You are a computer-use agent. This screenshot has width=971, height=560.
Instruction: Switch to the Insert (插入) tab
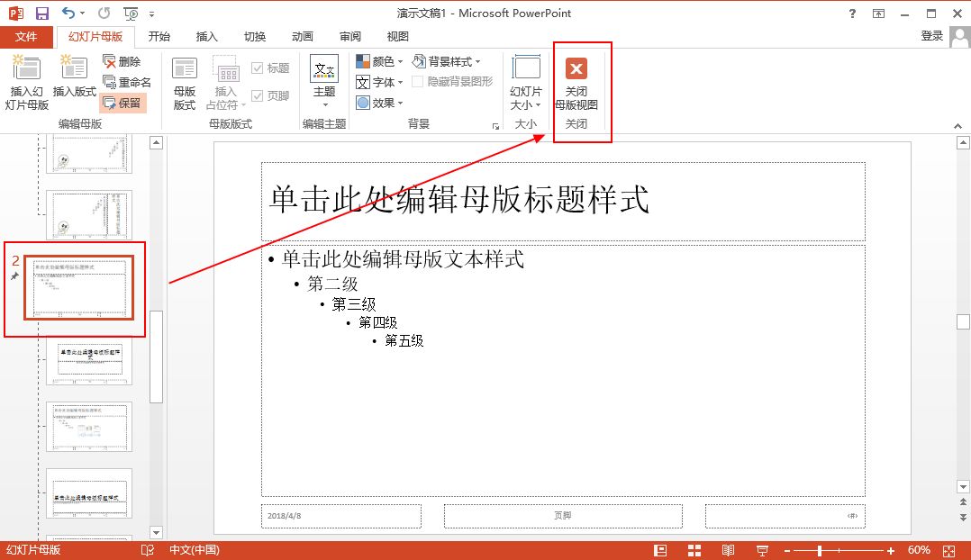[x=207, y=37]
